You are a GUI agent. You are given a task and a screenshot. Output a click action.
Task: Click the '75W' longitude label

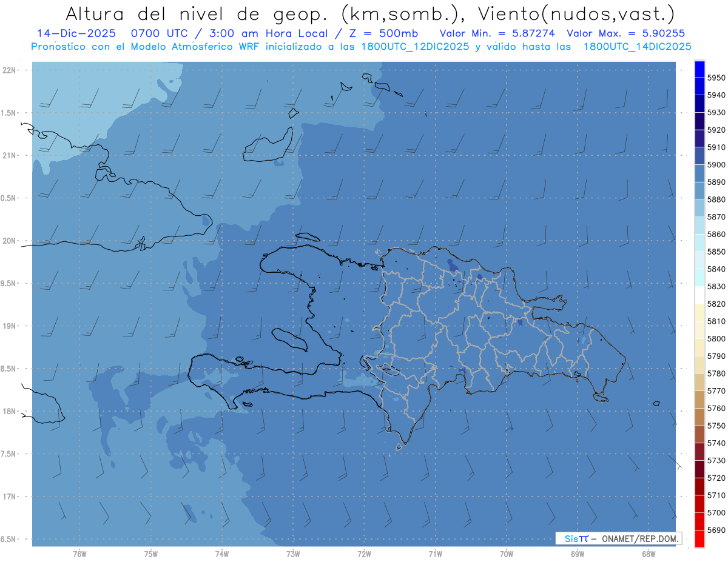151,554
